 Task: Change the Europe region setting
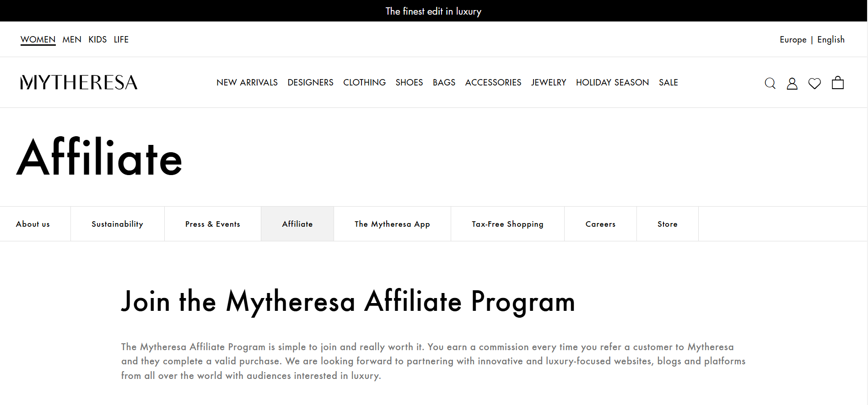click(x=793, y=39)
